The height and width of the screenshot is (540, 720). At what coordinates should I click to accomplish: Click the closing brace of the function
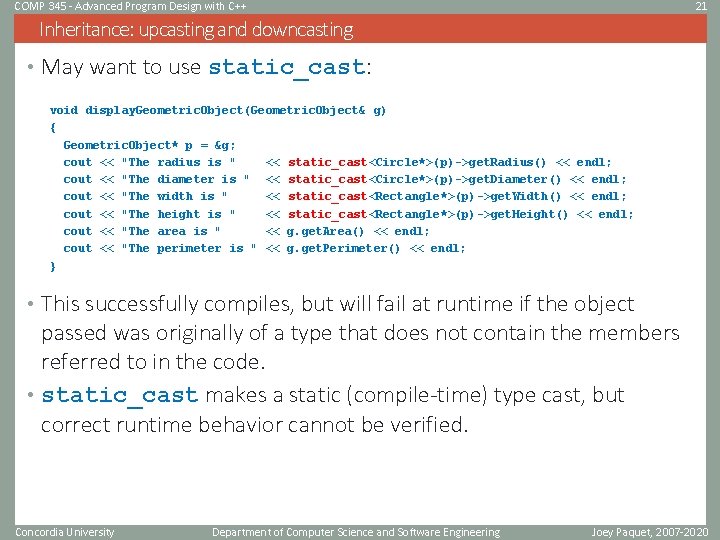tap(53, 266)
